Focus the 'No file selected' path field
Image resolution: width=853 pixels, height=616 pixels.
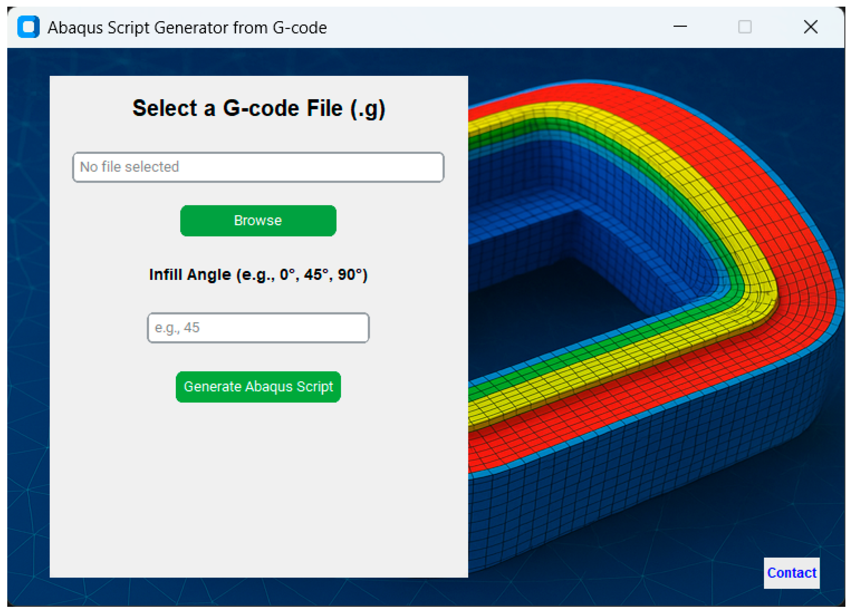(x=258, y=167)
